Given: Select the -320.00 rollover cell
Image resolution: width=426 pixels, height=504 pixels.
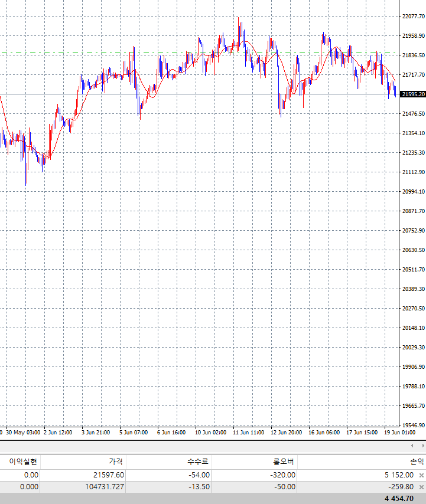Looking at the screenshot, I should [x=281, y=475].
